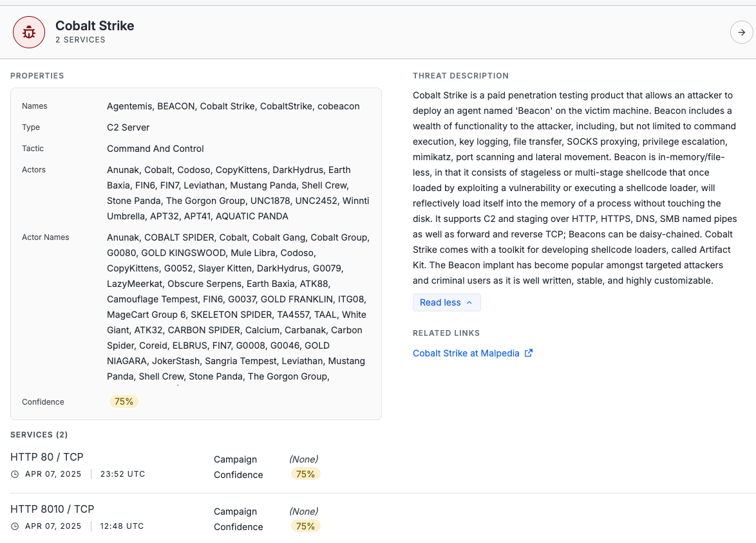Click the threat description paragraph

tap(574, 188)
